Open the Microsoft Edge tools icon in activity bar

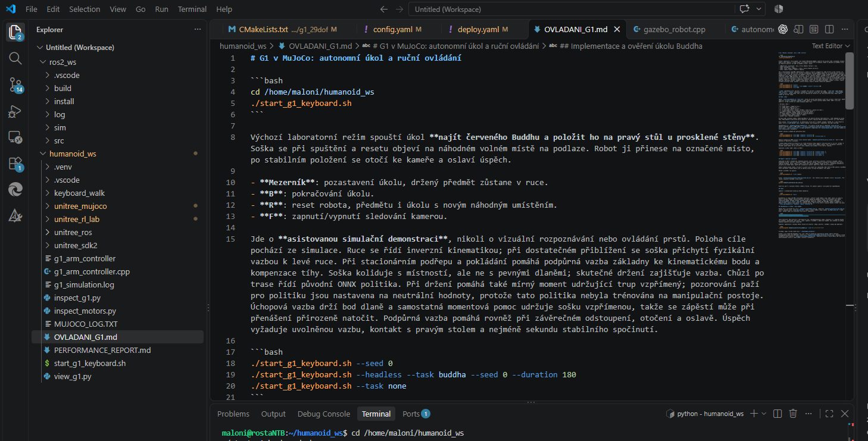(x=15, y=190)
